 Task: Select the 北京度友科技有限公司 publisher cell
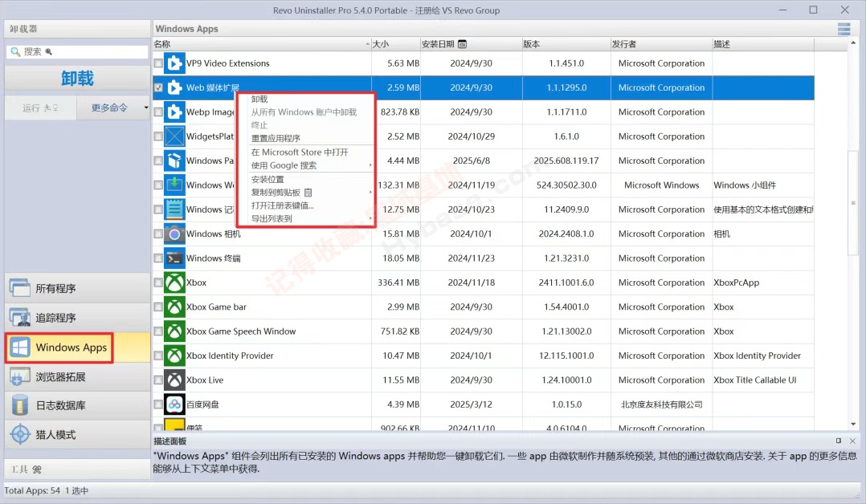662,404
